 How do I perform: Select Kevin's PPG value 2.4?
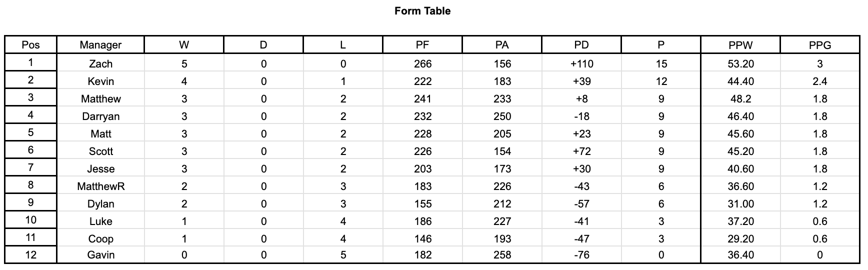(x=820, y=81)
